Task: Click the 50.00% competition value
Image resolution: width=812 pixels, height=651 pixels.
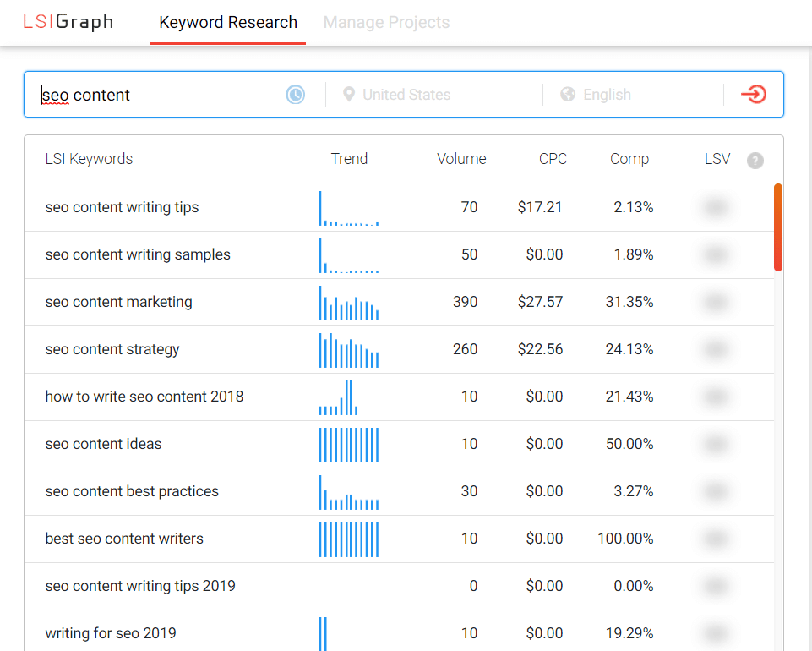Action: click(629, 444)
